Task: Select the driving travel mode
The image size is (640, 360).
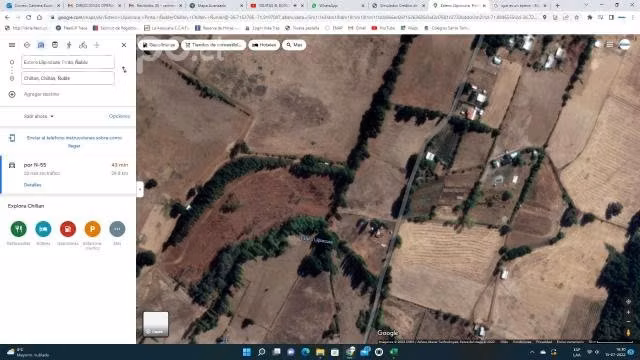Action: tap(41, 45)
